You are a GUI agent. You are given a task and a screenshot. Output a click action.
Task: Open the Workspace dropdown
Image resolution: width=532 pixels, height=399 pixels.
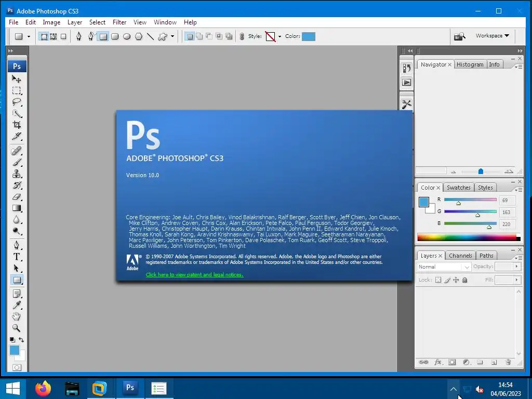[x=492, y=36]
